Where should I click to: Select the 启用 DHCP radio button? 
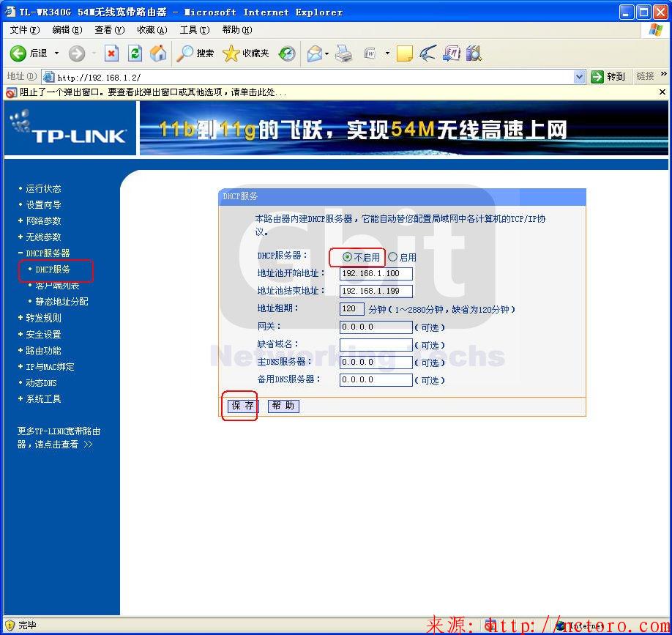click(x=392, y=257)
